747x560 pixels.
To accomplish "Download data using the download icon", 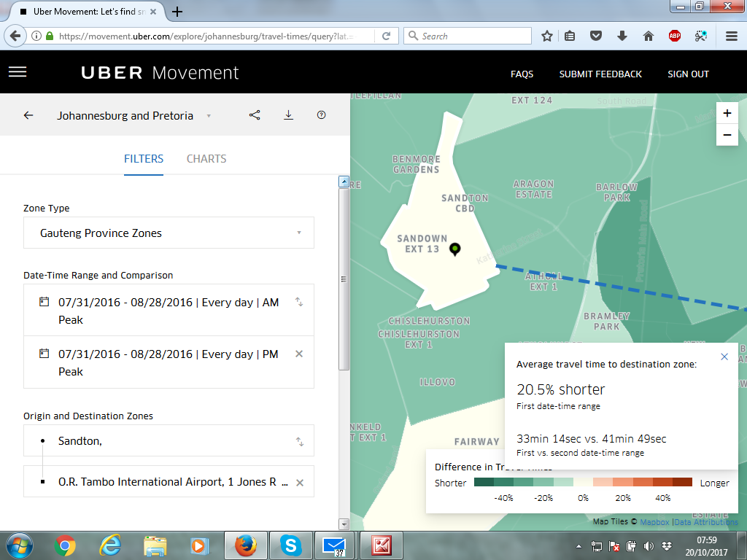I will 288,115.
